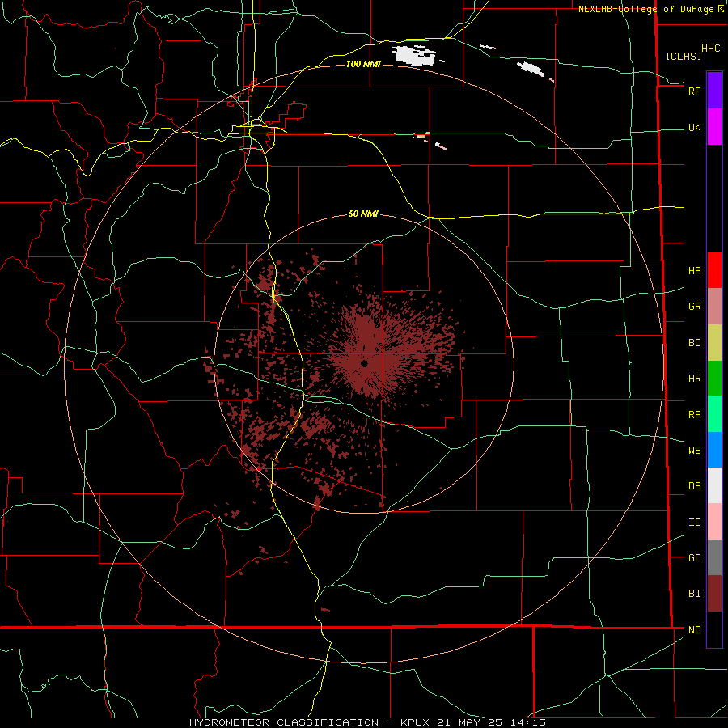728x728 pixels.
Task: Select the GR legend color block
Action: pos(714,306)
